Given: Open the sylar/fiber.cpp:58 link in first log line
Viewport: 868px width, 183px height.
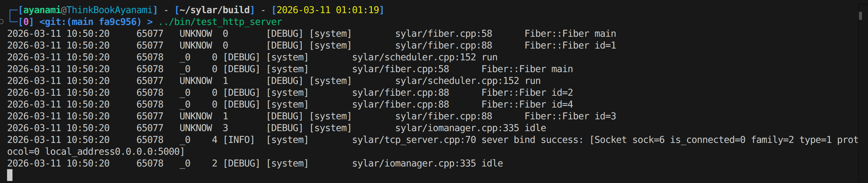Looking at the screenshot, I should tap(444, 34).
